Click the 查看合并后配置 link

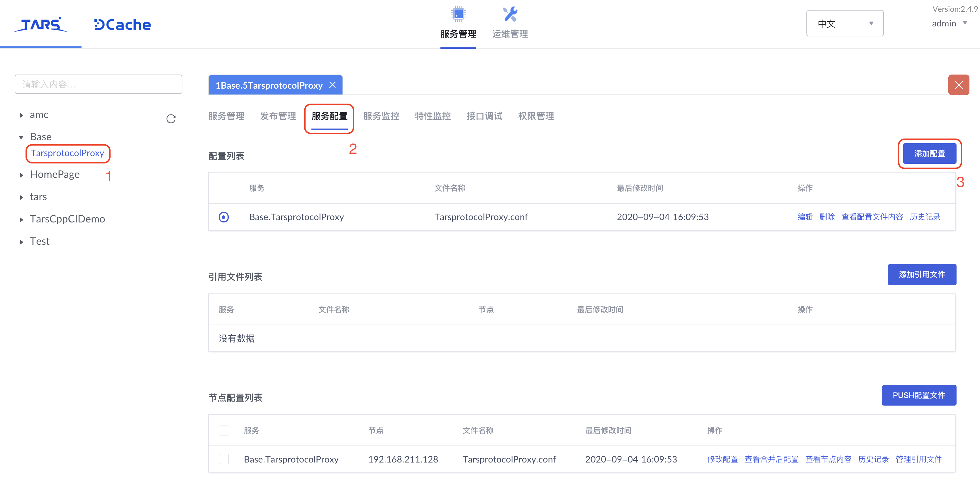771,459
